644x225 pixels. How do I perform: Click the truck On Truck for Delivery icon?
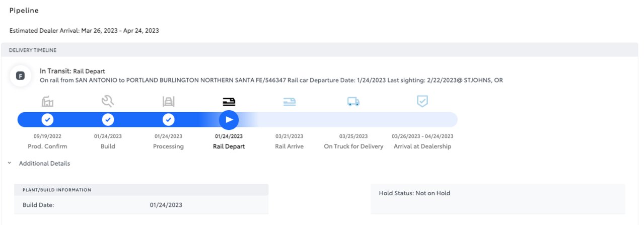[353, 102]
